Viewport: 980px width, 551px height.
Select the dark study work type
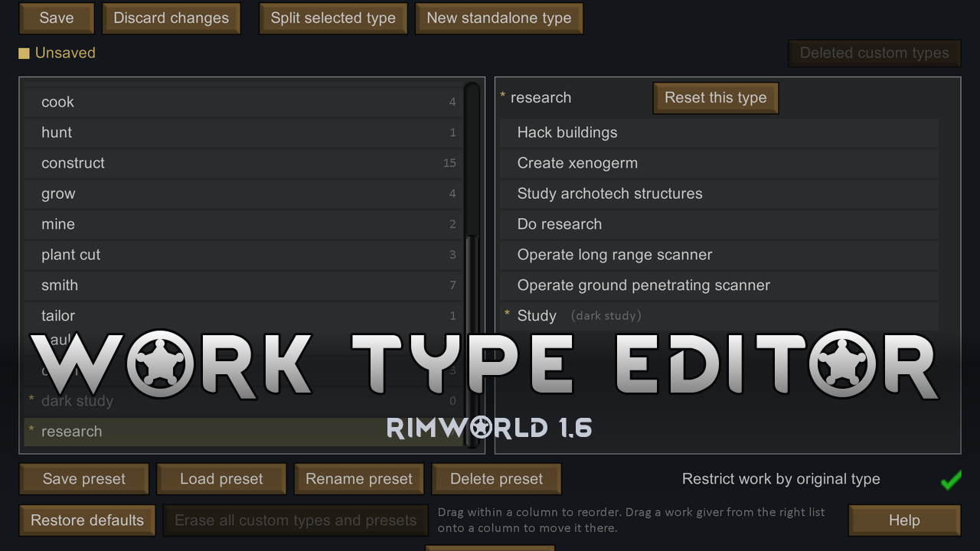click(x=243, y=401)
